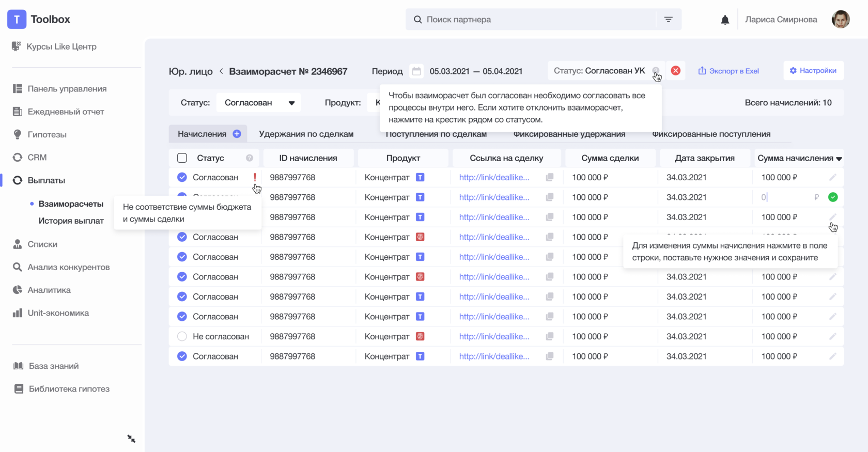Uncheck the last Согласован row checkbox

(x=182, y=356)
